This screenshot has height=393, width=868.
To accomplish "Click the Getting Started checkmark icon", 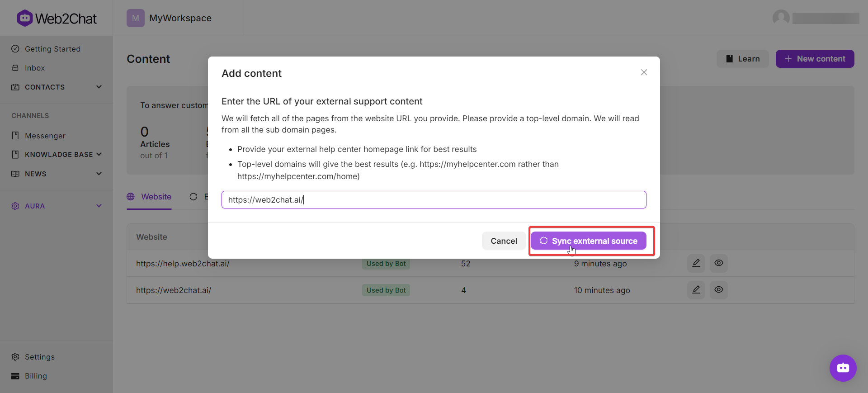I will (x=15, y=49).
